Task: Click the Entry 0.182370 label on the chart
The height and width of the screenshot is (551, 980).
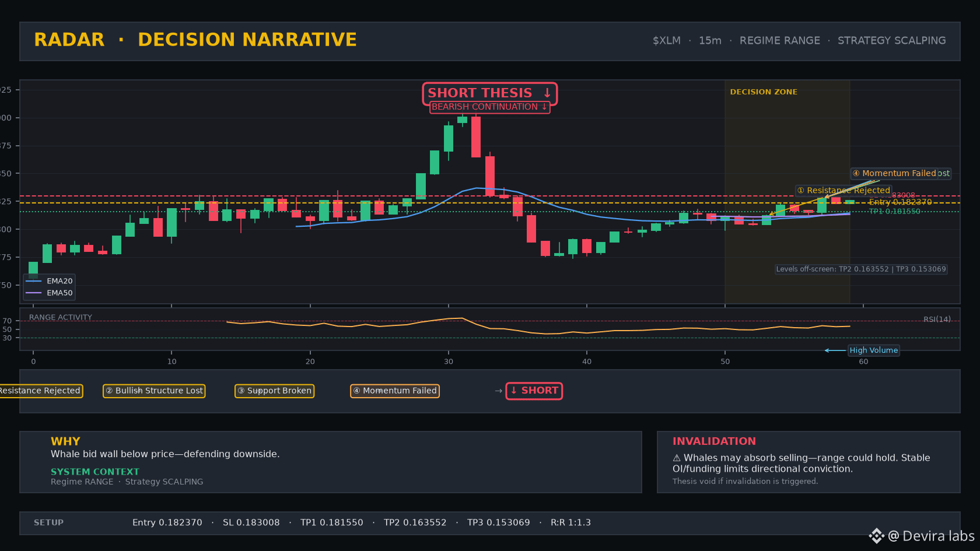Action: (900, 202)
